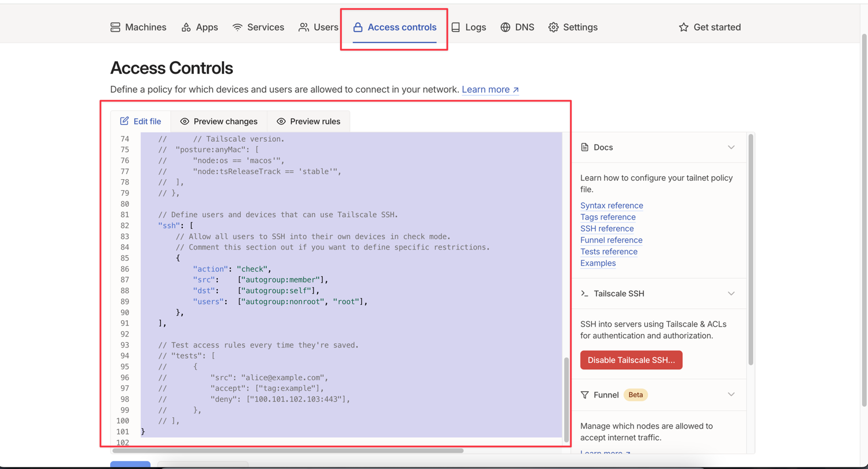Select the Edit file tab
Viewport: 868px width, 469px height.
click(141, 121)
